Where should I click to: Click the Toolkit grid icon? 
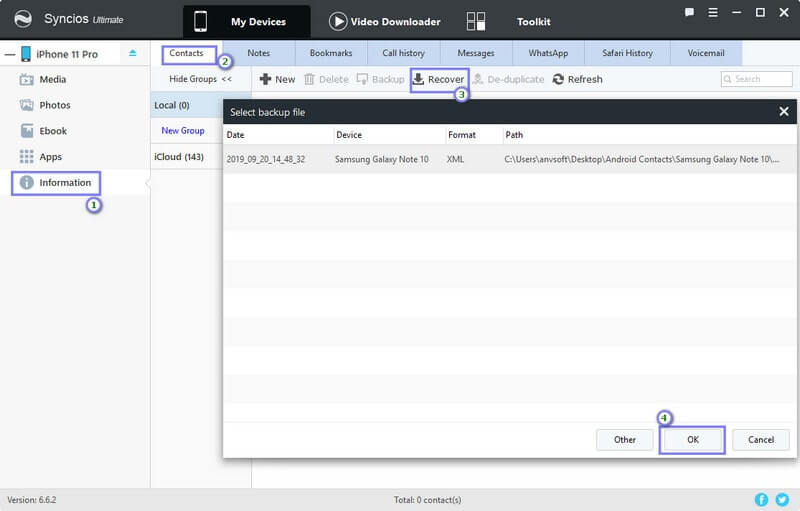coord(476,21)
